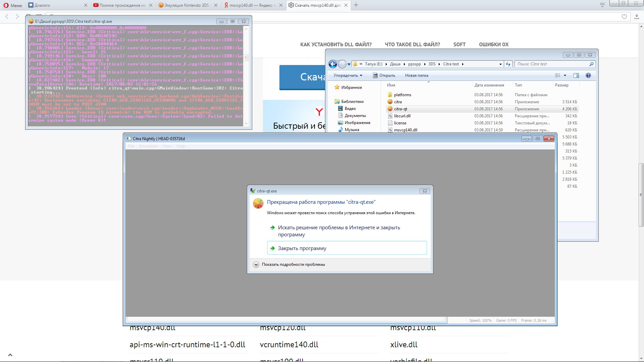The height and width of the screenshot is (362, 644).
Task: Open Opera tab list menu icon
Action: (602, 5)
